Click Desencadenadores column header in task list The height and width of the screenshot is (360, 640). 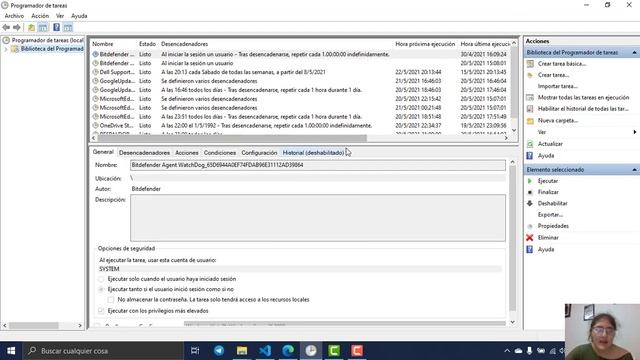point(276,44)
